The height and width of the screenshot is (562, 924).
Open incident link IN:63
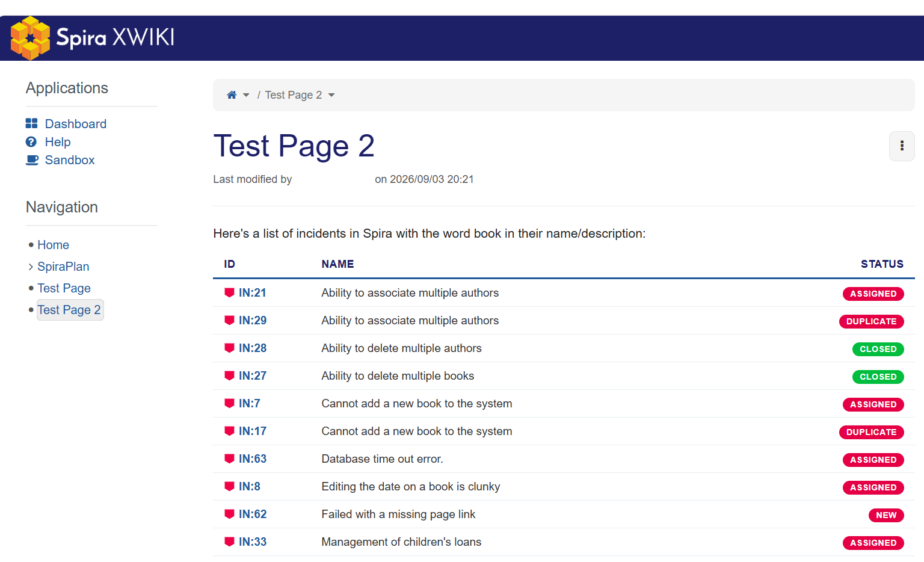click(253, 459)
